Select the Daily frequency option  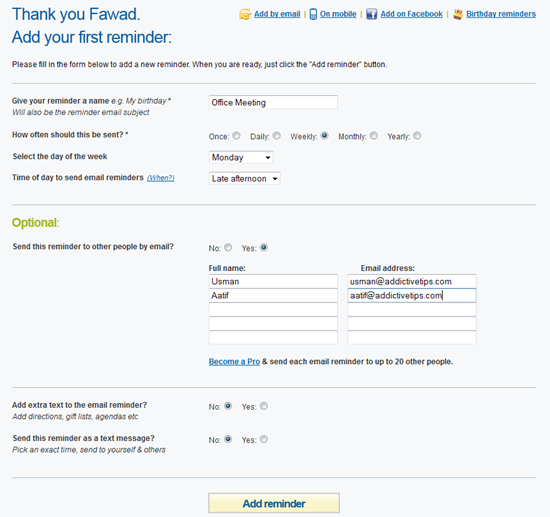tap(277, 135)
